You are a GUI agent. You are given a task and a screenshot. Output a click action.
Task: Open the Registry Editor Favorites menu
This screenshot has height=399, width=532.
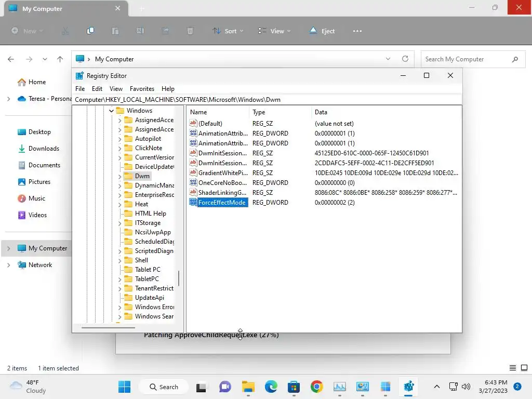142,88
